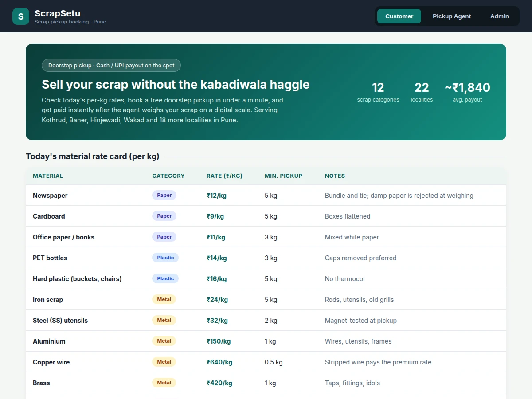Click the 'Today's material rate card' heading
This screenshot has height=399, width=532.
point(93,156)
